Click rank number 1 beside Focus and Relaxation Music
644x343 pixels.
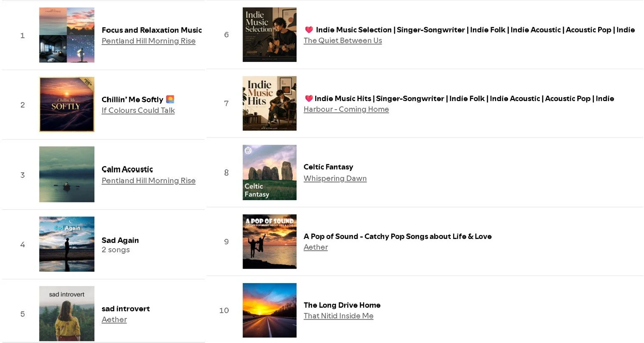click(23, 36)
